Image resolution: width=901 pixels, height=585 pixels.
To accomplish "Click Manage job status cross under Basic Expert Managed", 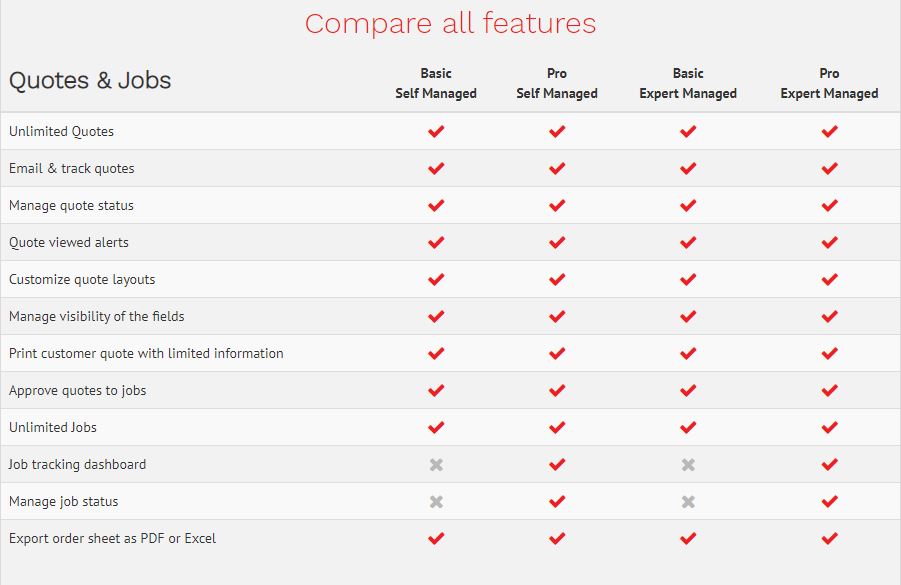I will point(688,501).
